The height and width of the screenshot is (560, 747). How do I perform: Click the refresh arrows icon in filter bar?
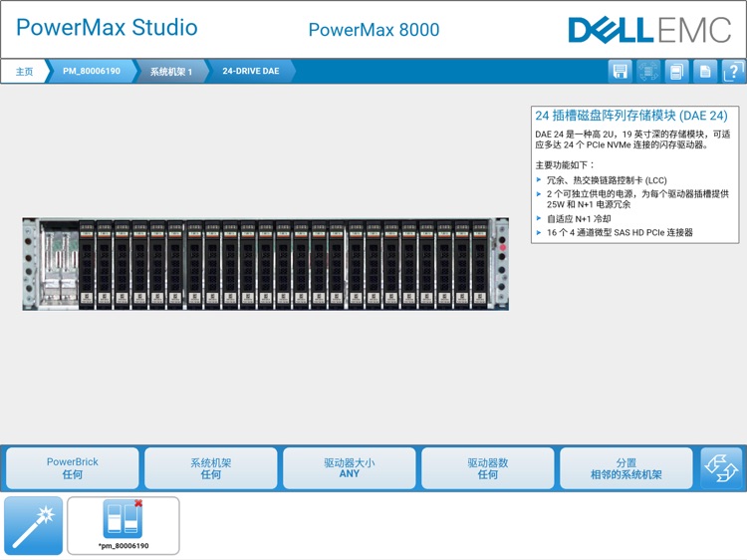click(x=721, y=468)
